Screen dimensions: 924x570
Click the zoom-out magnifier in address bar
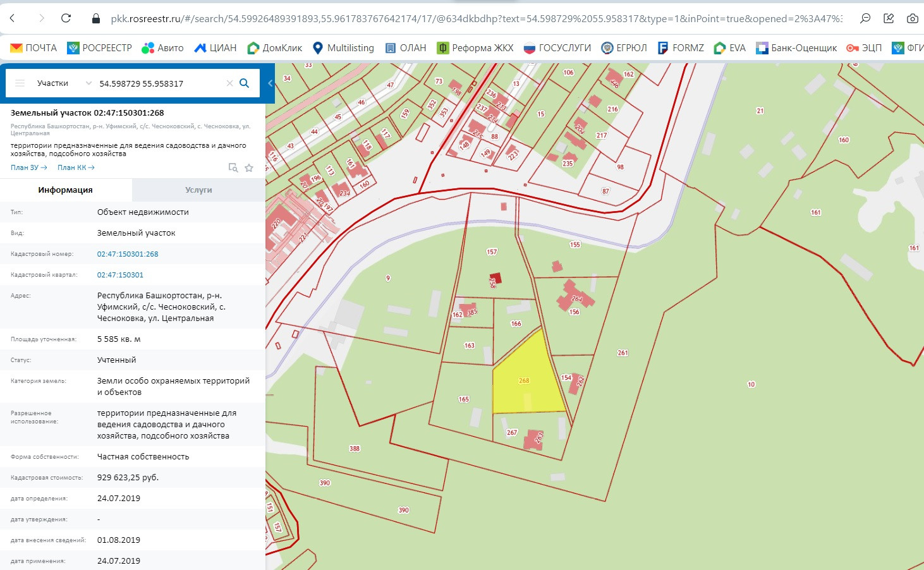point(865,18)
